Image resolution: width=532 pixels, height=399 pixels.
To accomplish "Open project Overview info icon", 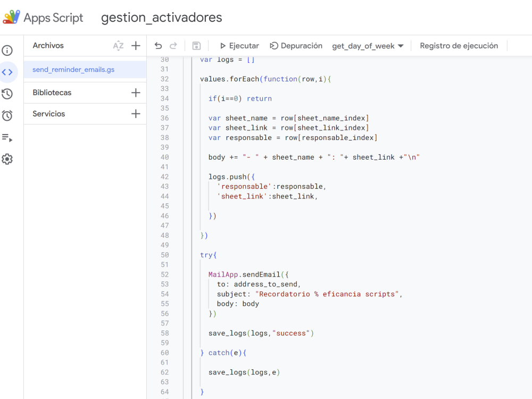I will pyautogui.click(x=7, y=51).
